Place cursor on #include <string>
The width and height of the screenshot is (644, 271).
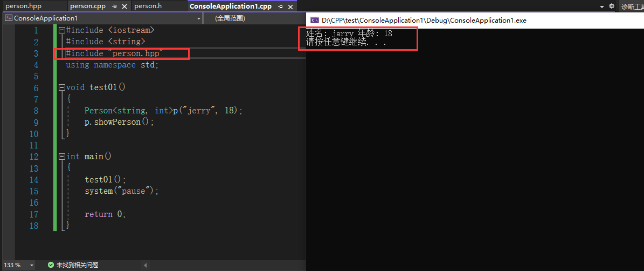click(x=106, y=42)
